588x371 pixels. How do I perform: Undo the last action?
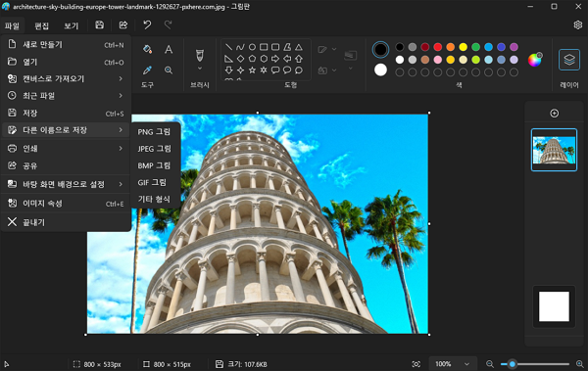point(147,24)
